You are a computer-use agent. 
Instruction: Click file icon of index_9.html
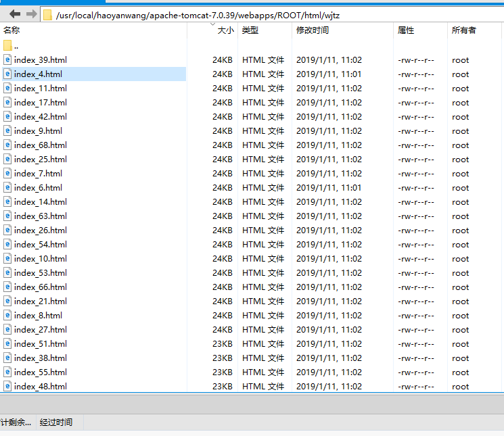[7, 130]
